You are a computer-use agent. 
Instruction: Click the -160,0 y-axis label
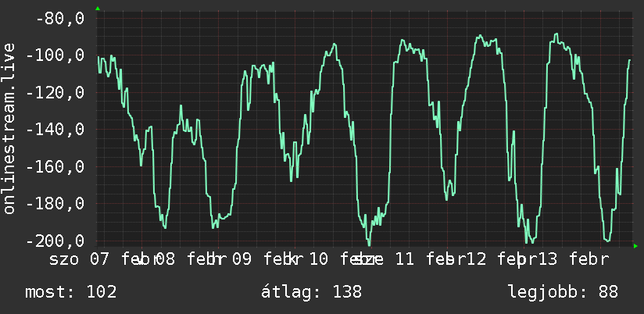[x=55, y=166]
